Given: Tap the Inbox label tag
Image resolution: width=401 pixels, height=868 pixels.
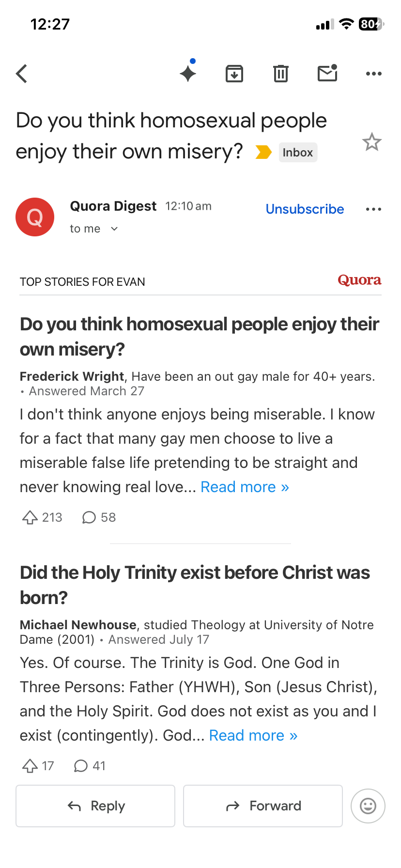Looking at the screenshot, I should click(x=298, y=153).
